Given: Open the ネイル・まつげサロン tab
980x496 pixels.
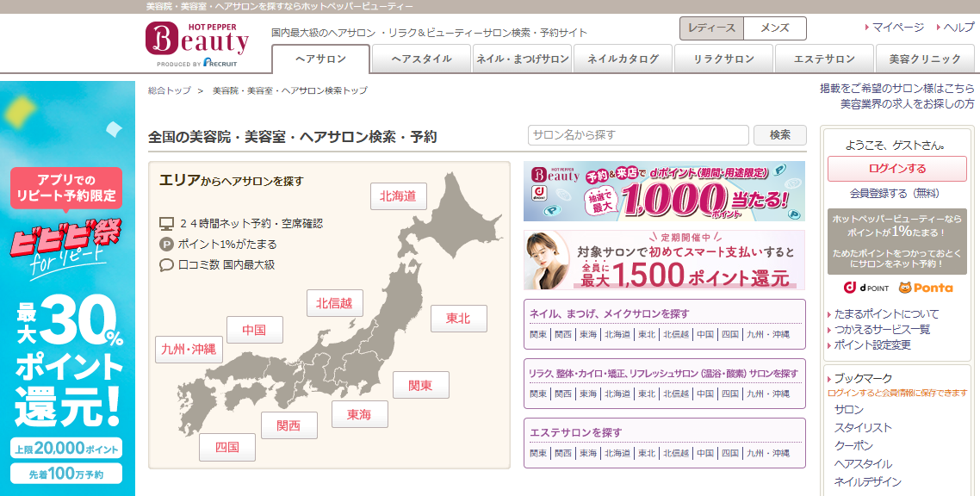Looking at the screenshot, I should coord(522,59).
